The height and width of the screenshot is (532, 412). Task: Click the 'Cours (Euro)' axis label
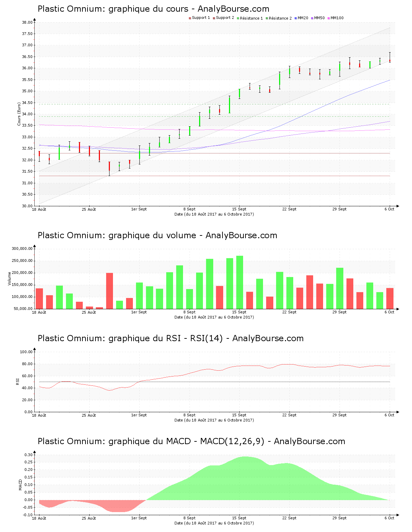(19, 114)
